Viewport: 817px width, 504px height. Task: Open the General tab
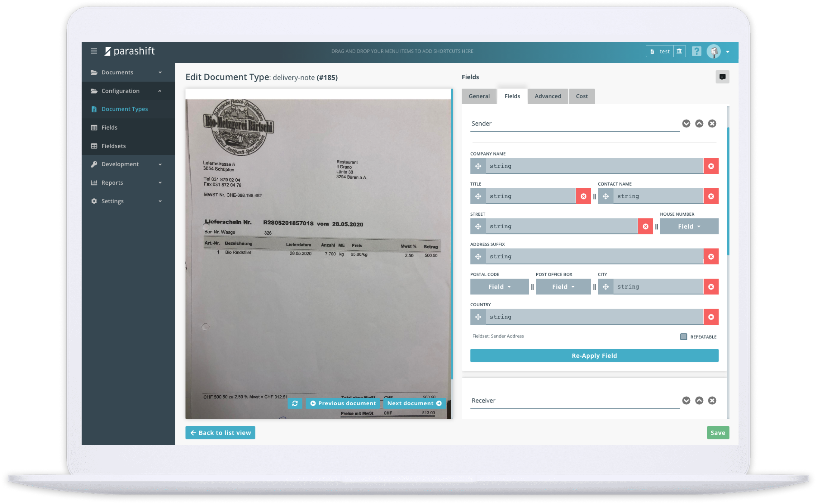pyautogui.click(x=479, y=96)
